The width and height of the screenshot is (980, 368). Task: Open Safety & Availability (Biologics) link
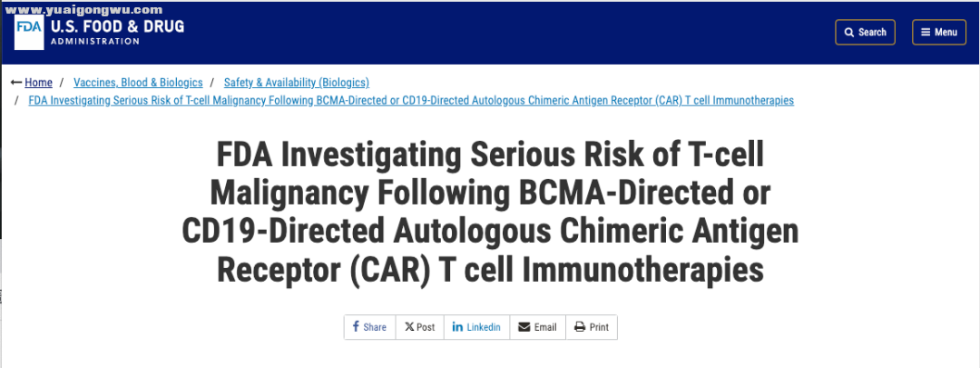tap(296, 83)
